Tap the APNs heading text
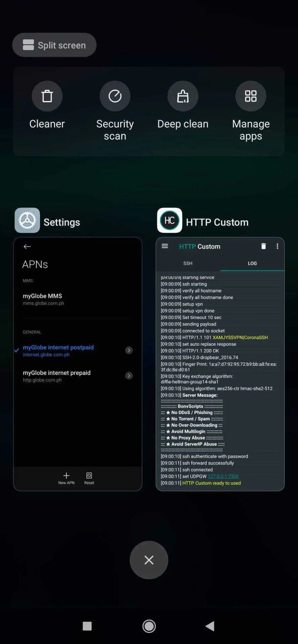The image size is (298, 644). (x=35, y=264)
